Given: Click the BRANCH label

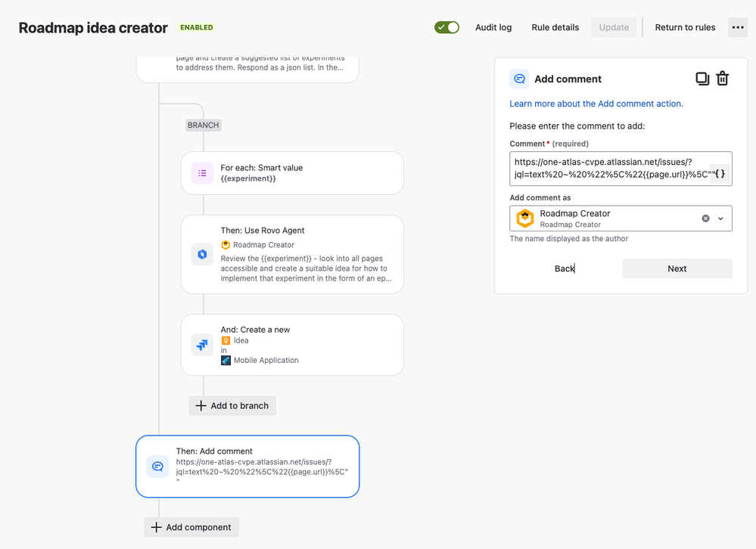Looking at the screenshot, I should [204, 126].
